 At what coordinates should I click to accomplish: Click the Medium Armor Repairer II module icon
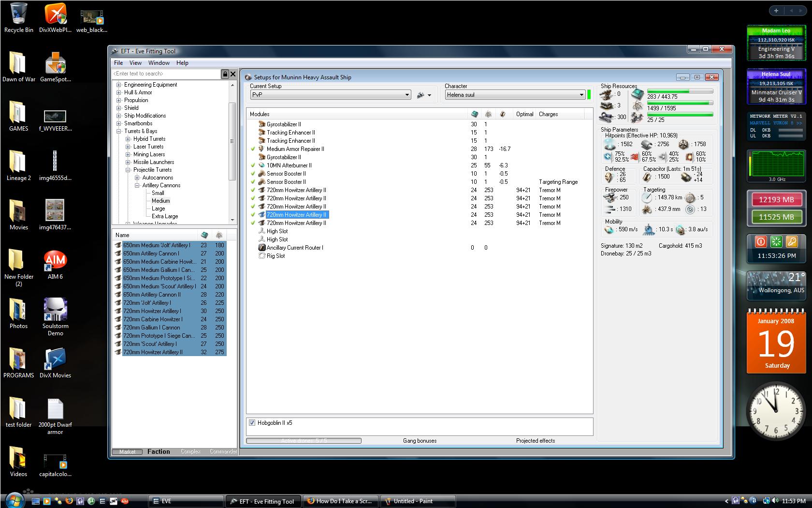pos(261,149)
